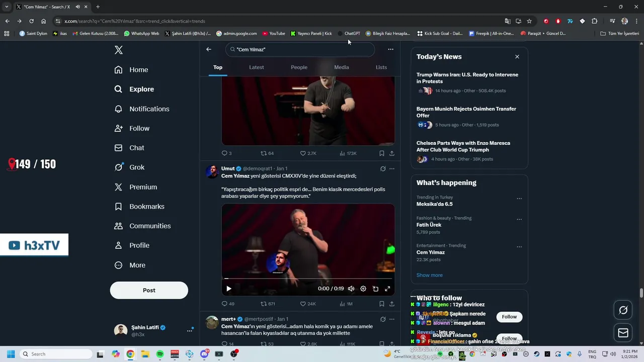Open Communities in the sidebar
The image size is (644, 362).
142,226
